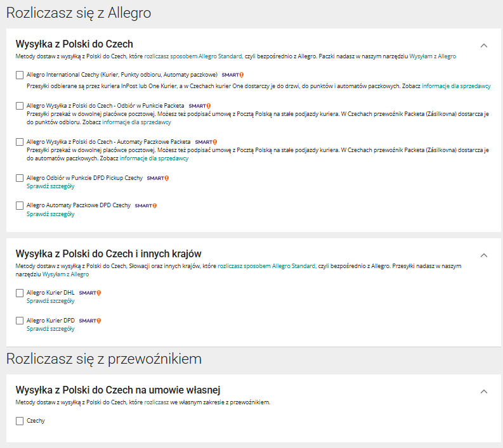The image size is (503, 448).
Task: Click 'Sprawdź szczegóły' under Allegro Kurier DPD
Action: click(x=51, y=329)
